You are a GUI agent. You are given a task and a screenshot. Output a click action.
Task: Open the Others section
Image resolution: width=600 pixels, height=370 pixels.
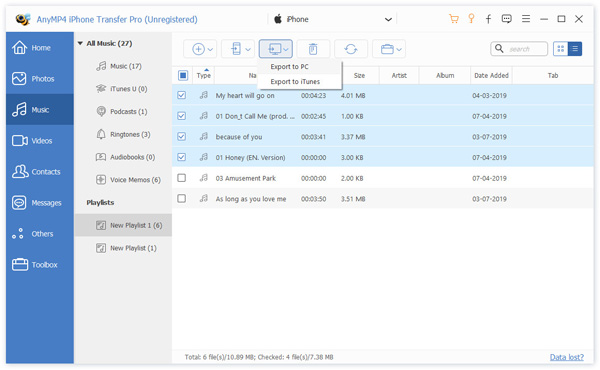pyautogui.click(x=40, y=234)
